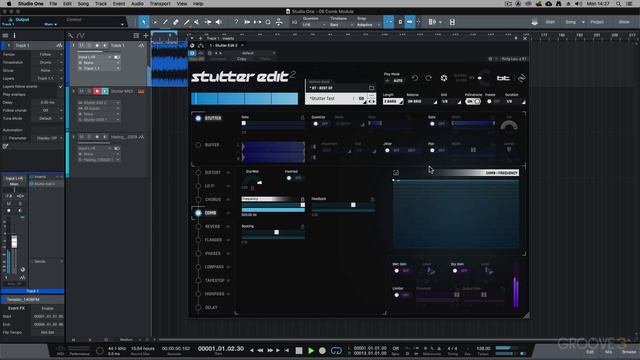Open the Track menu

coord(101,4)
